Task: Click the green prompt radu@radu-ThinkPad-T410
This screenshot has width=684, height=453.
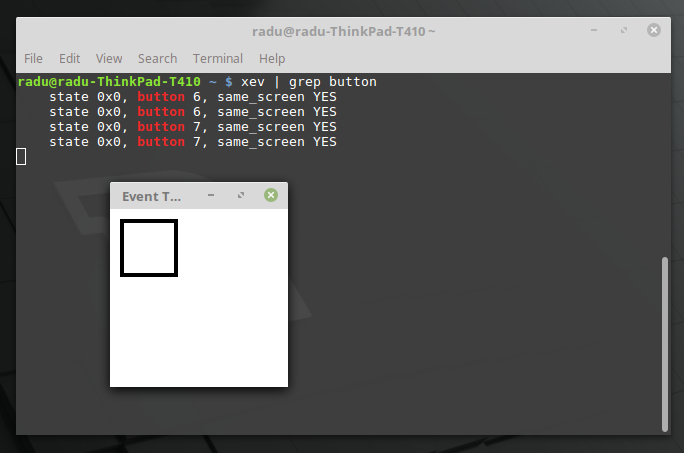Action: click(109, 82)
